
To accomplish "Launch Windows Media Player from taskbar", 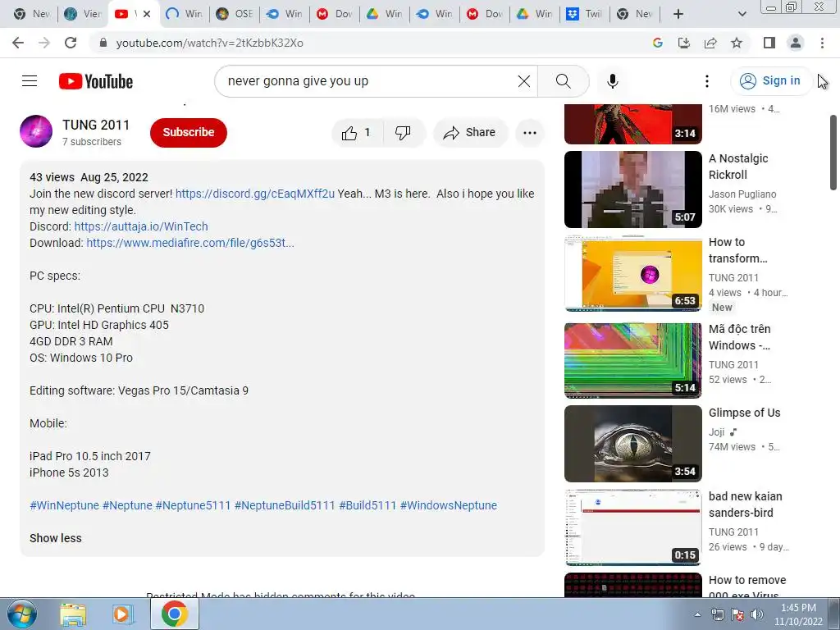I will click(123, 614).
